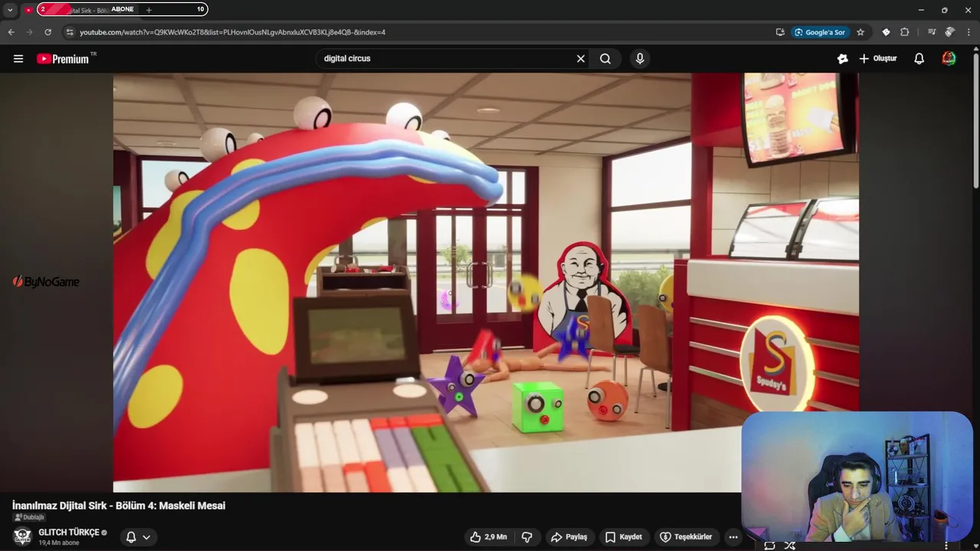Bookmark this page with the star

861,32
